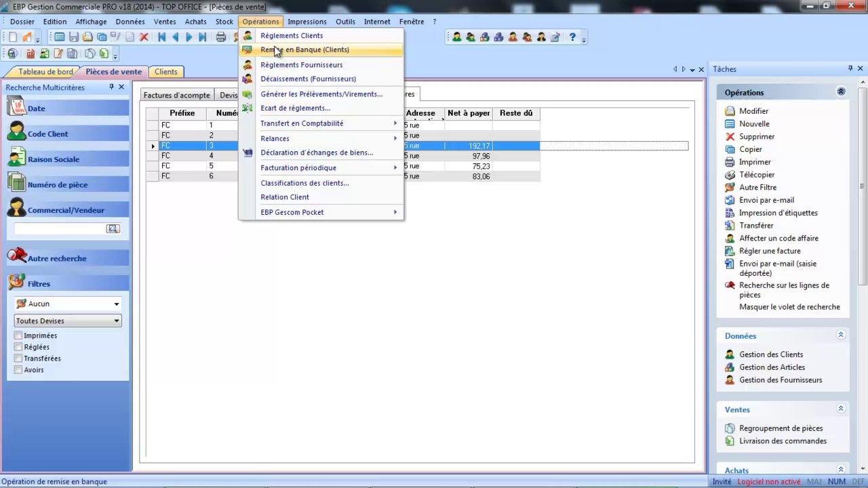Open the Aucun filter dropdown
This screenshot has width=868, height=488.
(x=116, y=304)
